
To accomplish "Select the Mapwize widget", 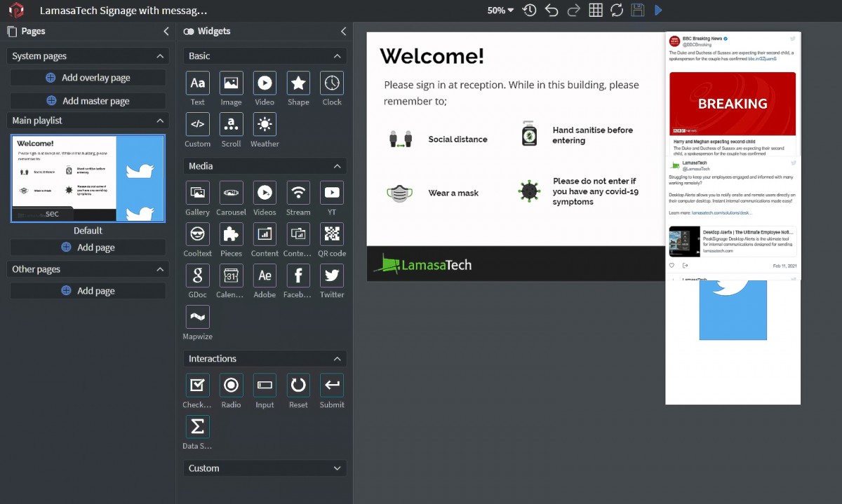I will [x=197, y=317].
